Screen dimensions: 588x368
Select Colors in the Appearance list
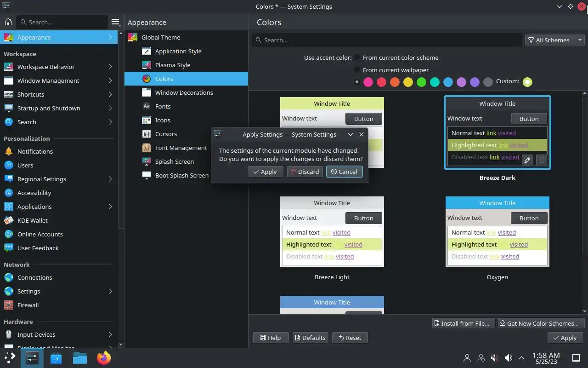tap(186, 79)
